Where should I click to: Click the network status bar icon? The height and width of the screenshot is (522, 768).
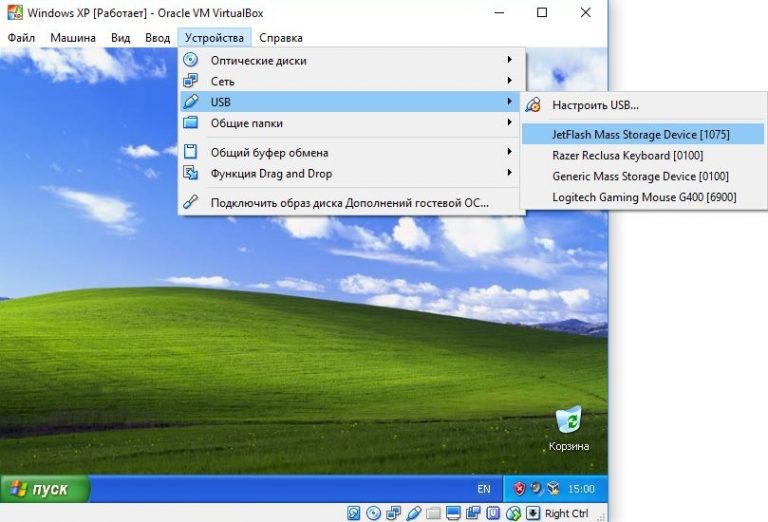(393, 513)
